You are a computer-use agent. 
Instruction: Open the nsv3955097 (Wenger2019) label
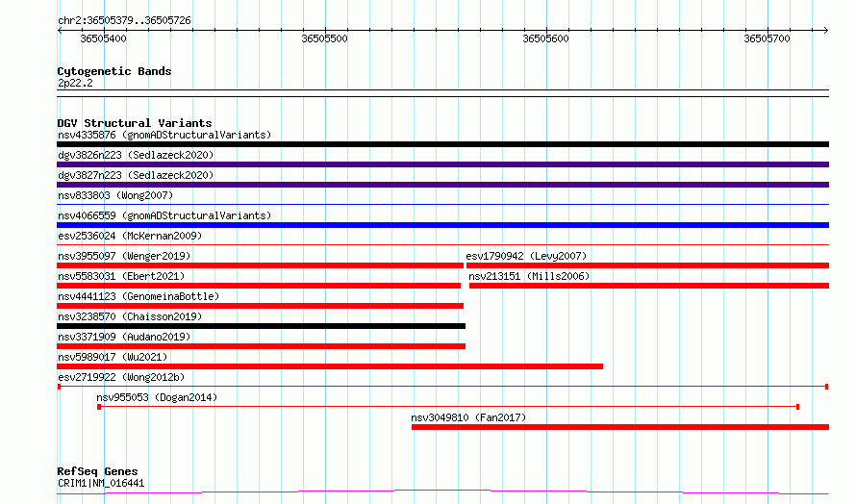point(124,256)
